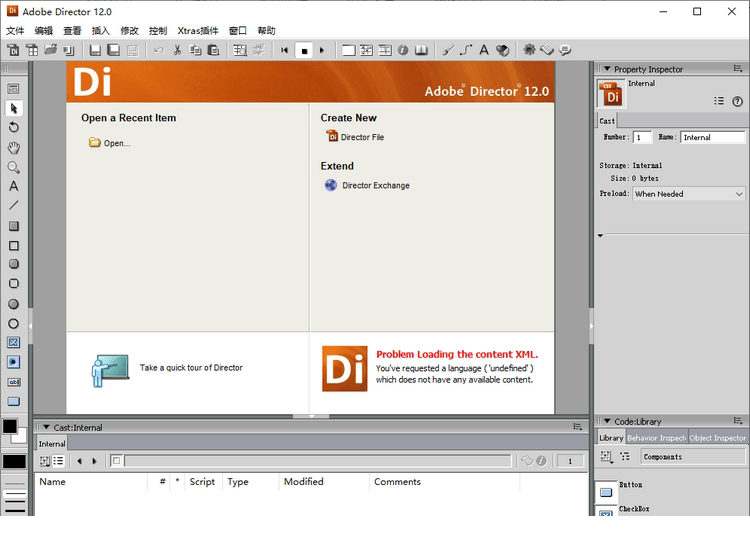Open the Property Inspector panel options menu
The height and width of the screenshot is (536, 750).
pos(738,69)
